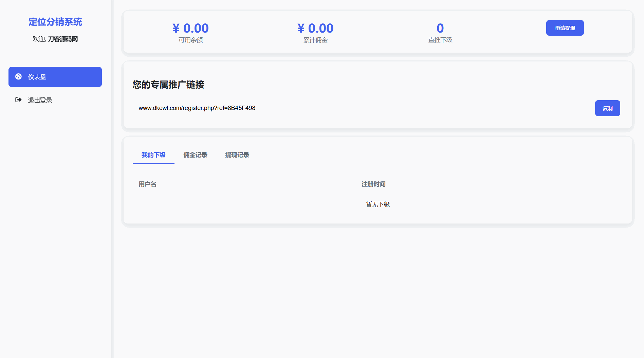Switch to the 我的下级 tab

pos(153,155)
